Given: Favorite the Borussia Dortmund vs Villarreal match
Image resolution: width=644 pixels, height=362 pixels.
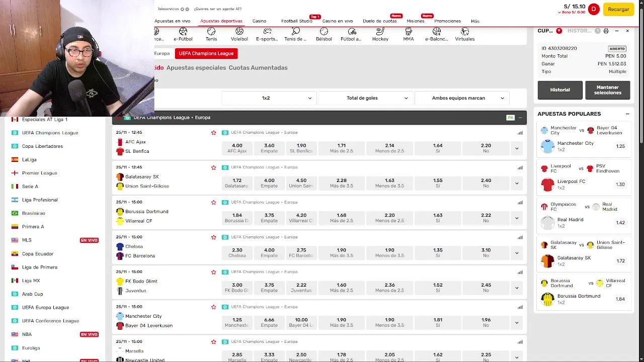Looking at the screenshot, I should click(214, 202).
